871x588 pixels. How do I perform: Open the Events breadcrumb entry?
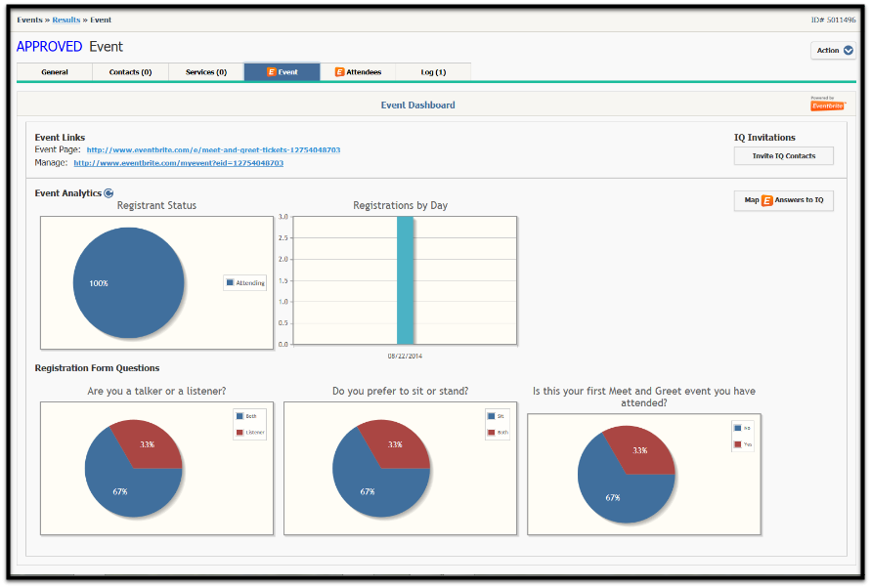pyautogui.click(x=29, y=19)
